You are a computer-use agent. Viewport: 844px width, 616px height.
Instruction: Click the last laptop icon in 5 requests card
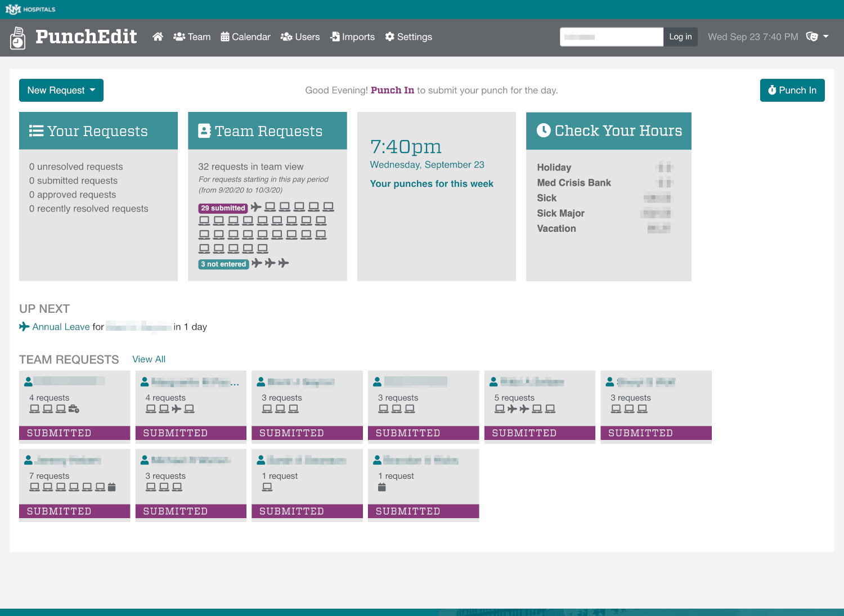pos(550,409)
